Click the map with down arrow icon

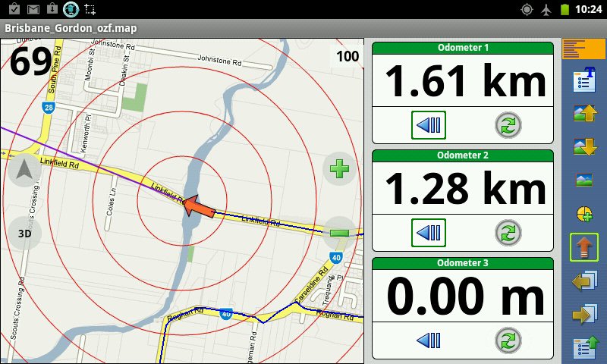click(583, 147)
